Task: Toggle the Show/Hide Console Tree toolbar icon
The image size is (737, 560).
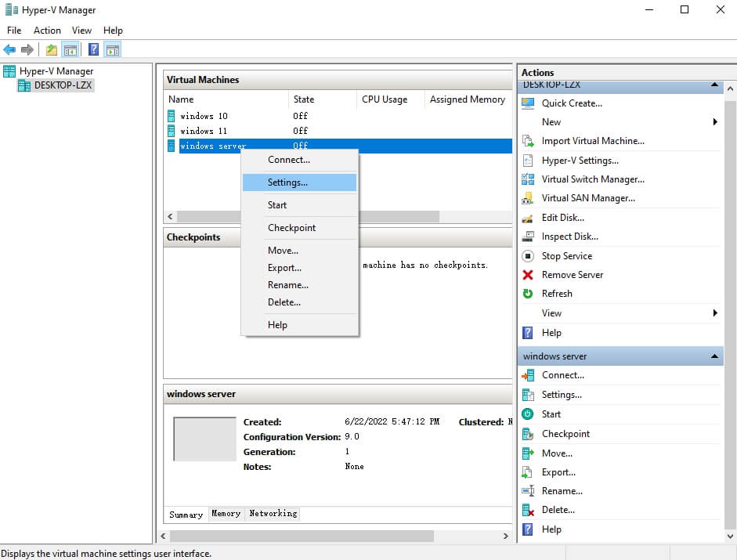Action: click(70, 49)
